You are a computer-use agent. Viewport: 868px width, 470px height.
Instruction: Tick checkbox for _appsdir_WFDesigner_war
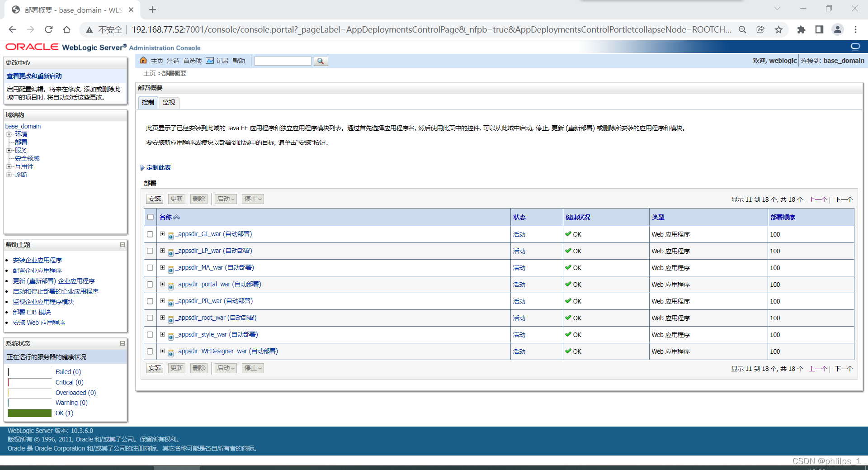[150, 351]
